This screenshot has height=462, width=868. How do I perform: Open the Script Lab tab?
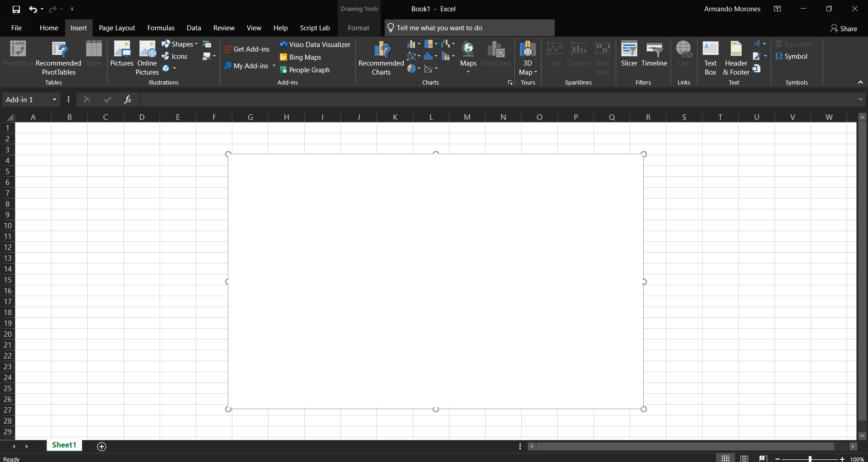(315, 28)
